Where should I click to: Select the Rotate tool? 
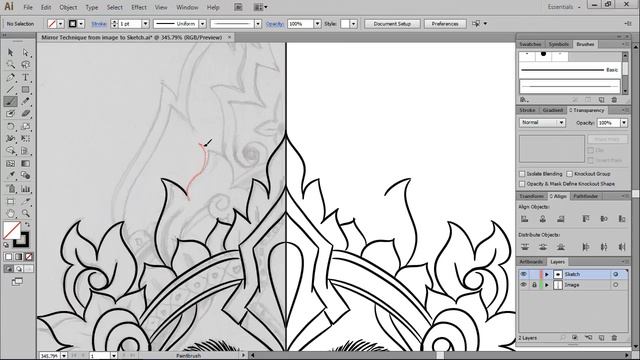click(x=11, y=127)
